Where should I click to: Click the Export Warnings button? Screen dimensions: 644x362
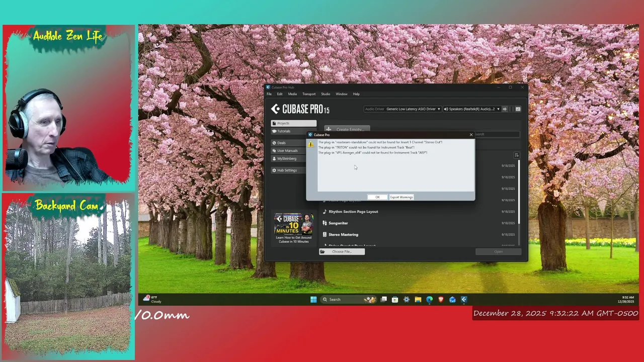401,197
